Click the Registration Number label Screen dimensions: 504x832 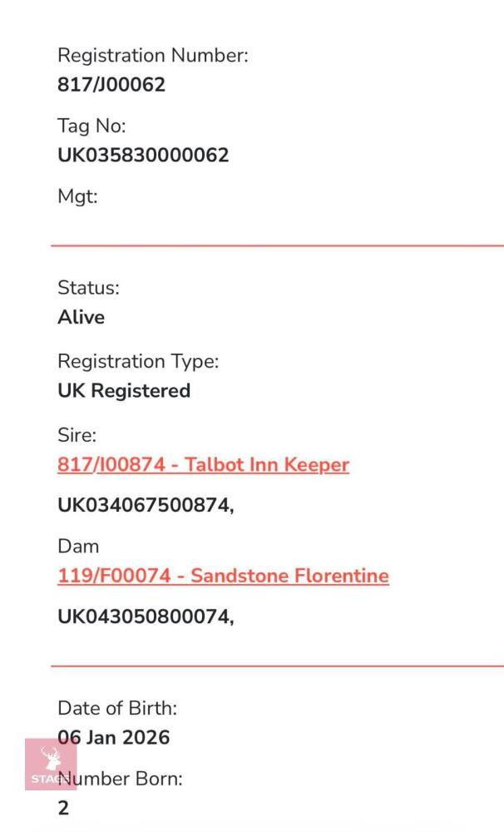pyautogui.click(x=153, y=56)
